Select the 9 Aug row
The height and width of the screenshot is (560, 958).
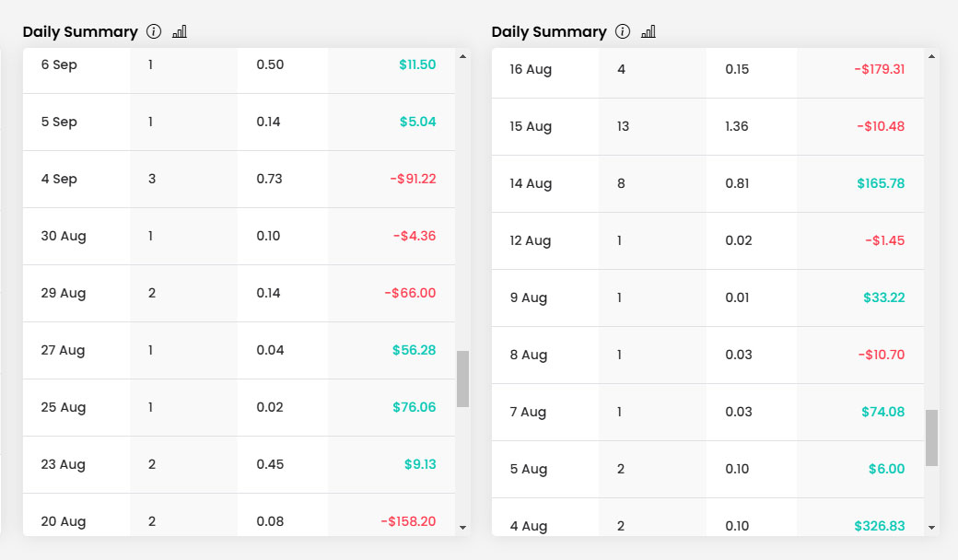click(x=707, y=298)
